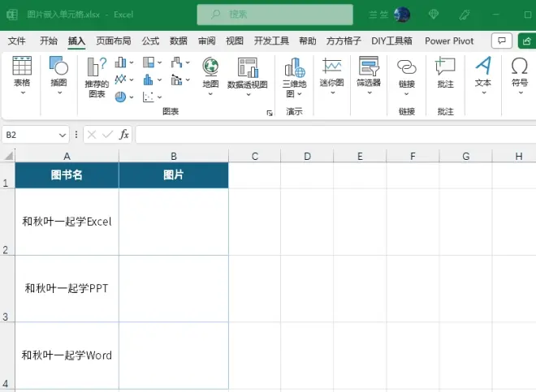This screenshot has width=536, height=392.
Task: Expand the line chart dropdown arrow
Action: [132, 80]
